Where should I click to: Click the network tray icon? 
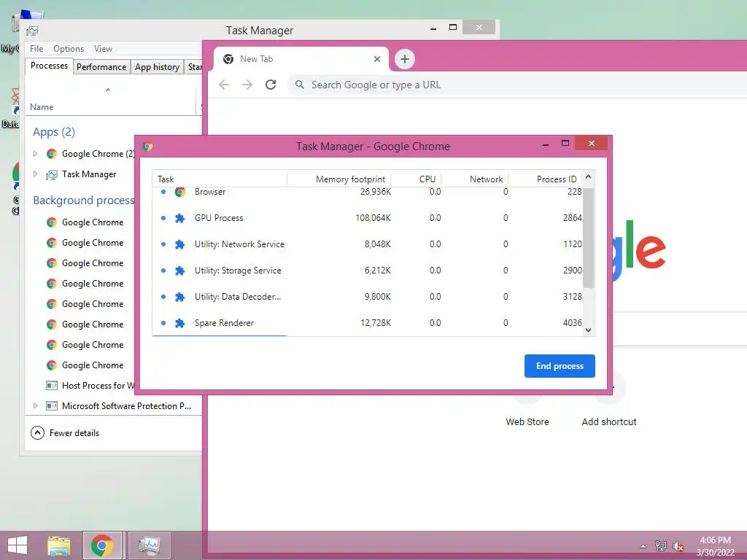click(x=660, y=545)
